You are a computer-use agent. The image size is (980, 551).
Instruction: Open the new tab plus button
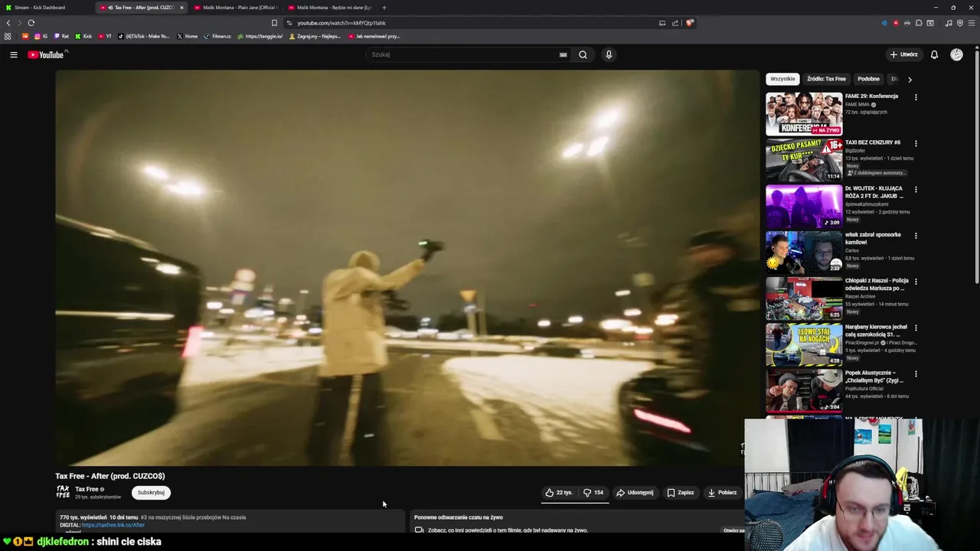[384, 8]
